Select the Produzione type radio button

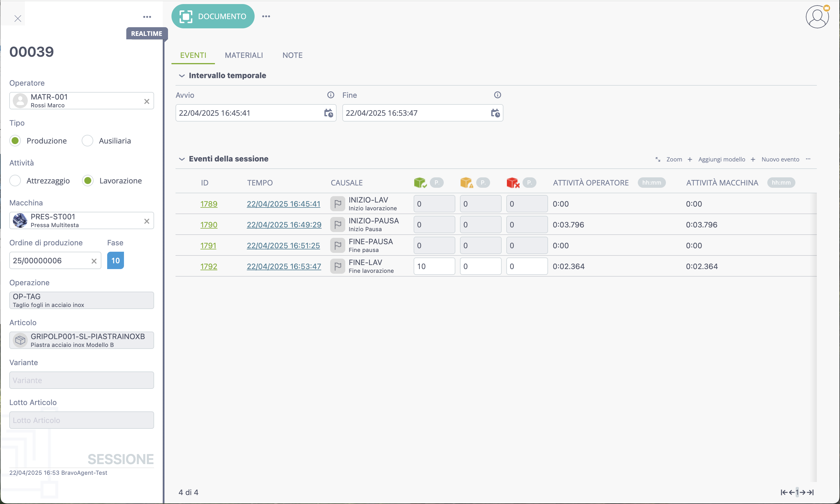pyautogui.click(x=15, y=141)
